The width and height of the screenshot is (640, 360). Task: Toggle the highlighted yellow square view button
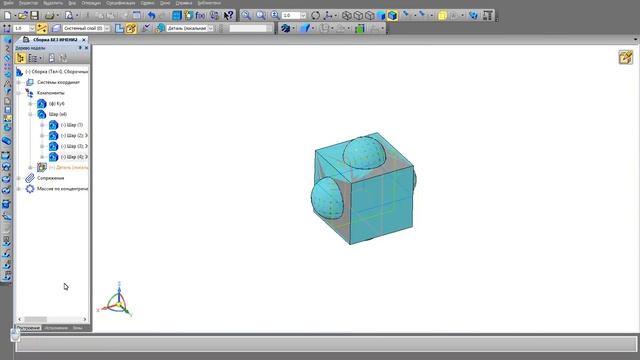pos(442,16)
